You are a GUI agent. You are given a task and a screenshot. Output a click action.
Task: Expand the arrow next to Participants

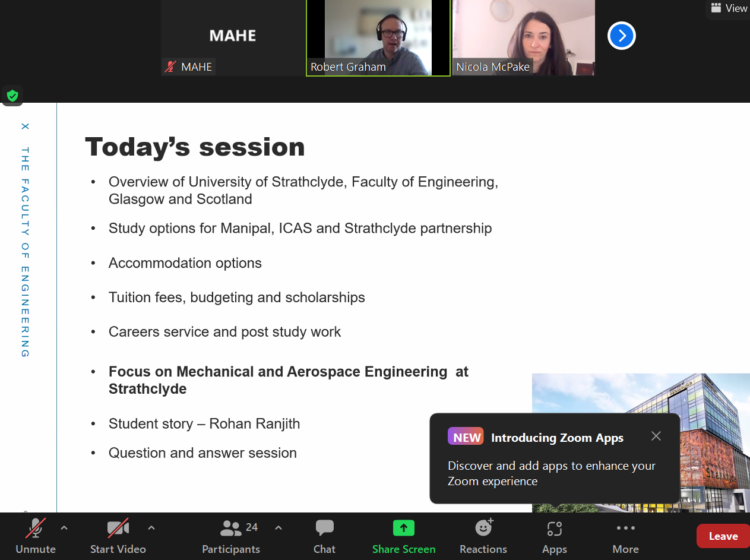click(x=279, y=527)
